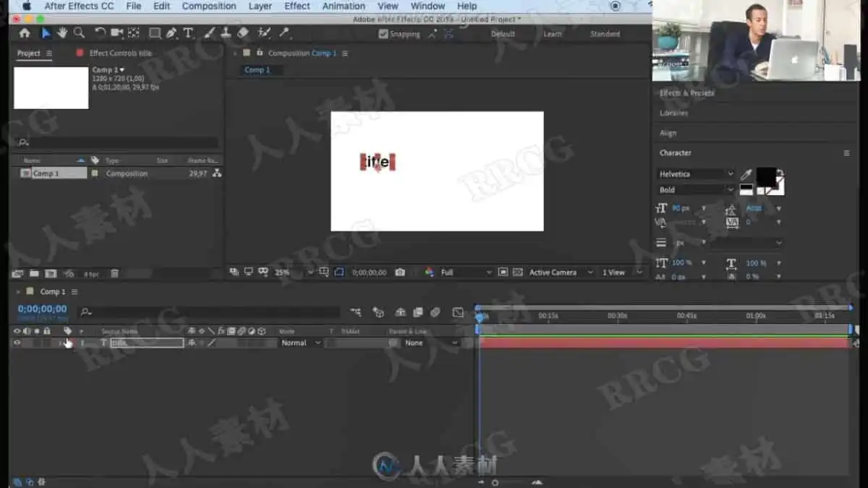Select the Puppet Pin tool

pyautogui.click(x=284, y=33)
